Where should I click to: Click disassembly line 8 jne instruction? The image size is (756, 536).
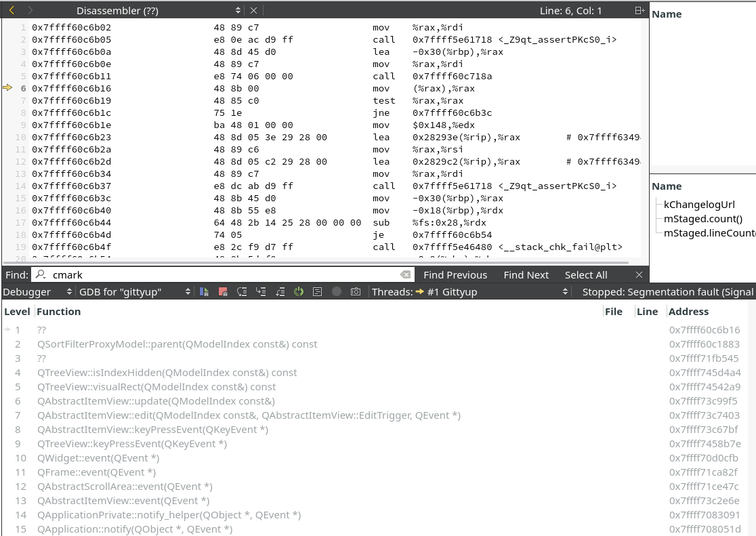(432, 113)
